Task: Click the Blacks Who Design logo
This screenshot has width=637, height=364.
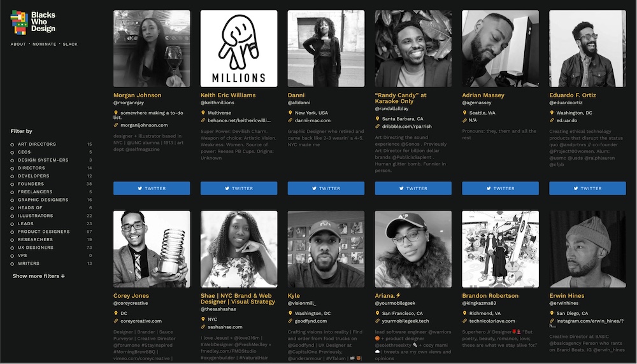Action: tap(33, 22)
